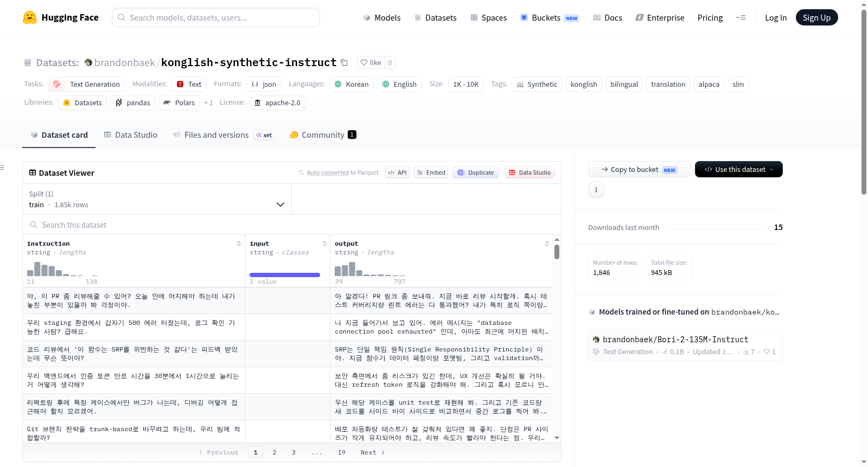Select the json format tag

(264, 84)
